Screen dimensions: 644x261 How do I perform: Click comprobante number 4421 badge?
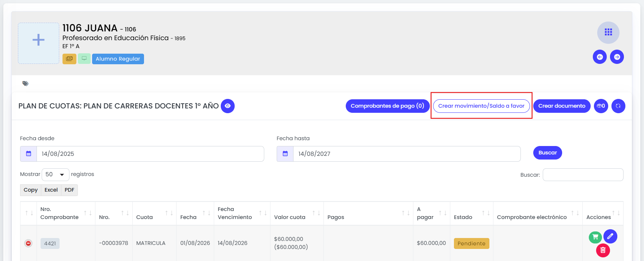click(50, 243)
